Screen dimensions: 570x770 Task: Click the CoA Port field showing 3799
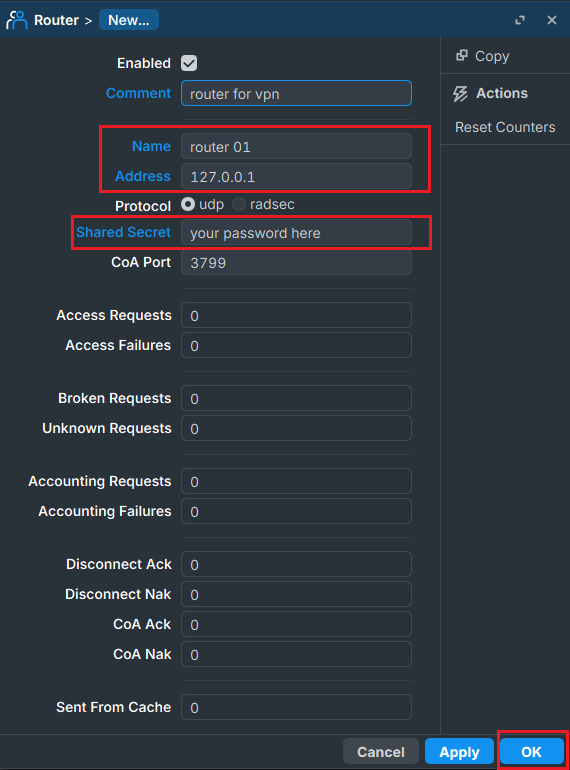click(x=296, y=262)
